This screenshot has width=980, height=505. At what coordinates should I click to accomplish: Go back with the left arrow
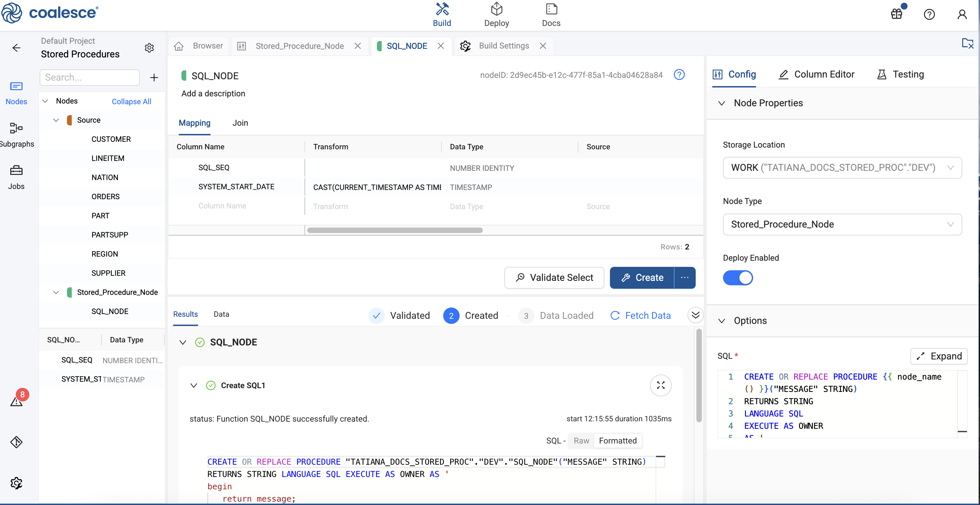(x=16, y=47)
